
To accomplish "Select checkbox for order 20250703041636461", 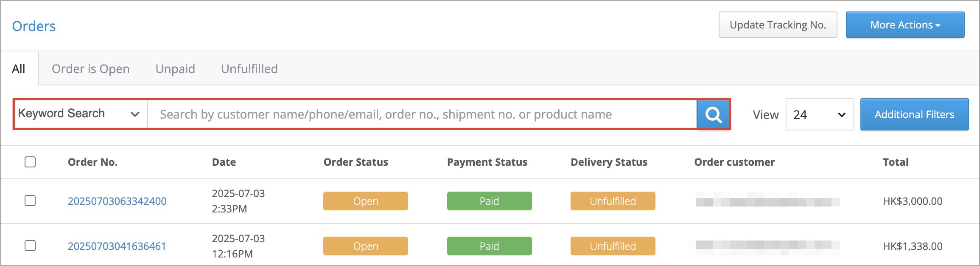I will [x=30, y=246].
